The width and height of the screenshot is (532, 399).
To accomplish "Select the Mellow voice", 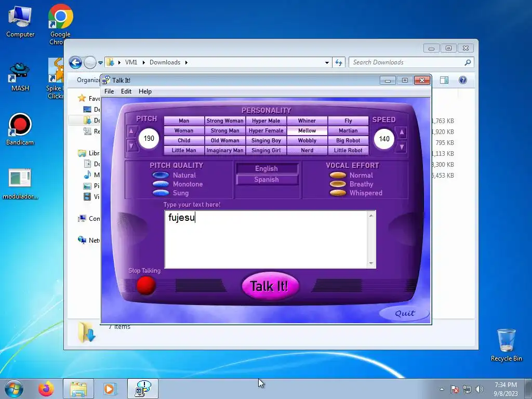I will pos(307,130).
